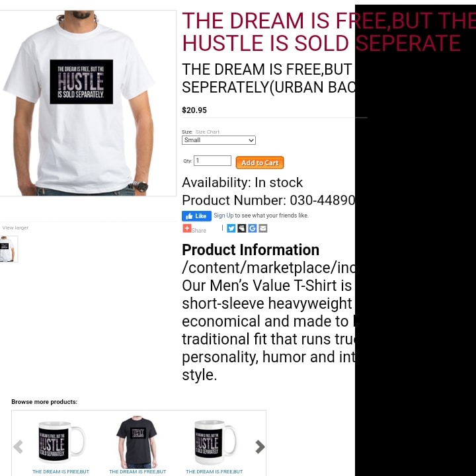
Task: Click the main white t-shirt product image
Action: tap(87, 103)
